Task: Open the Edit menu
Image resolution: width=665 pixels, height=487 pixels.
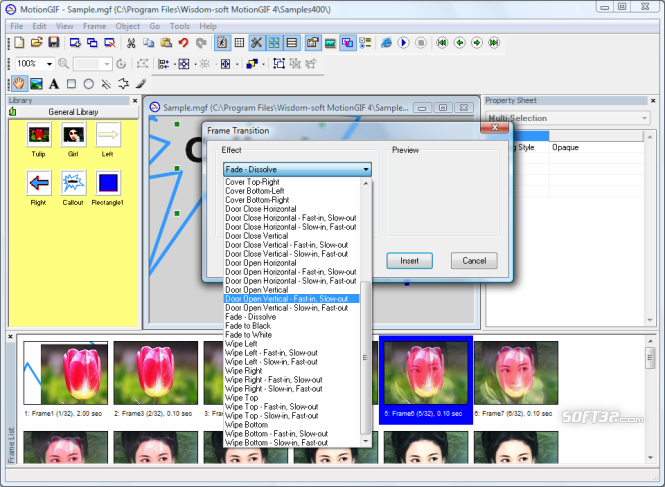Action: (39, 26)
